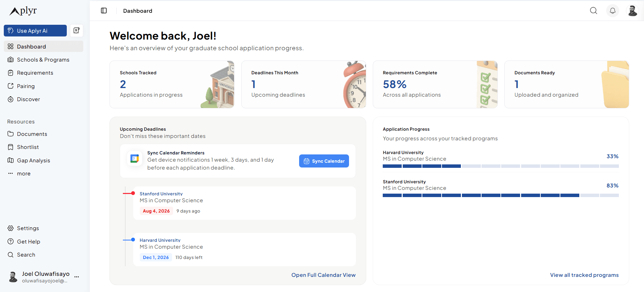Click the Requirements clipboard icon
The width and height of the screenshot is (644, 292).
coord(11,73)
